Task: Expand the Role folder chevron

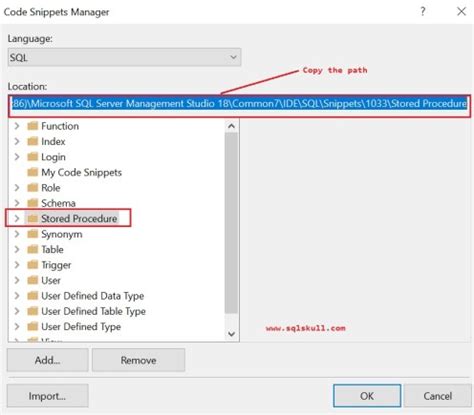Action: pos(17,188)
